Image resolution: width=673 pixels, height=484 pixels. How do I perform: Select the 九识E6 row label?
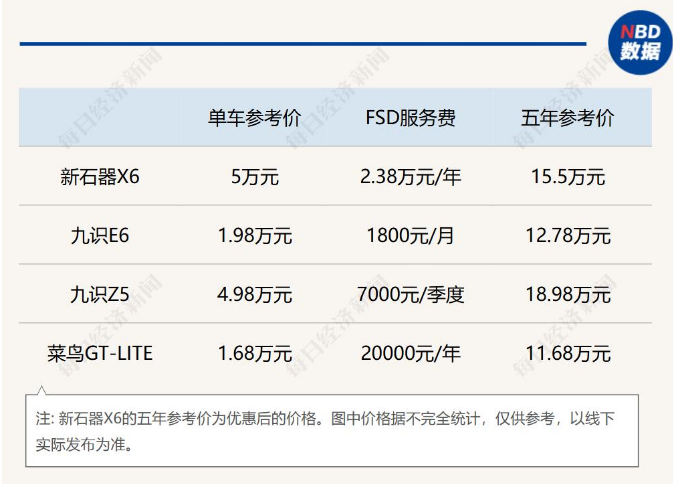pos(100,236)
